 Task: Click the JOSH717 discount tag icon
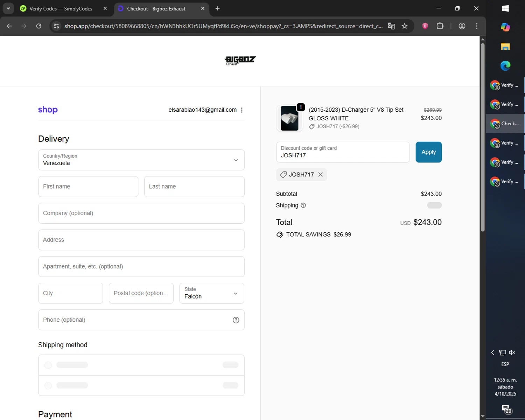(x=283, y=175)
